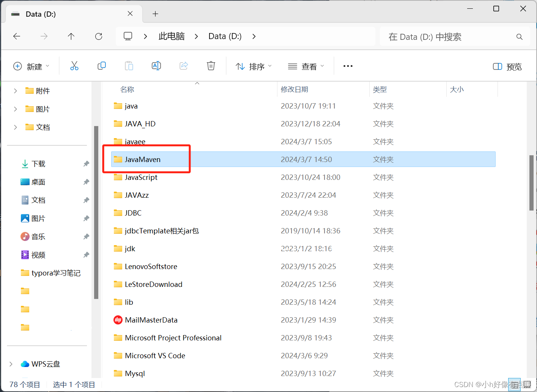Select the Microsoft Project Professional folder
Screen dimensions: 537x392
[x=303, y=338]
